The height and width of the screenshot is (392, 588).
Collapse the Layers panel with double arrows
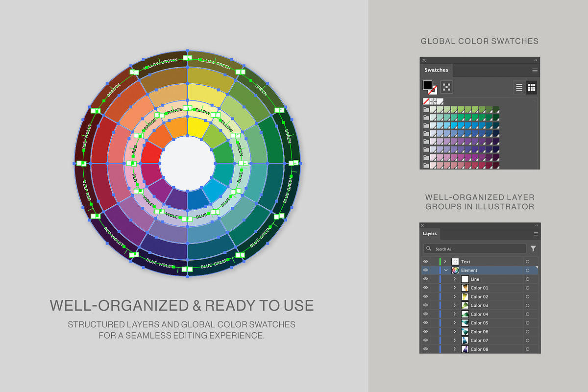(536, 225)
